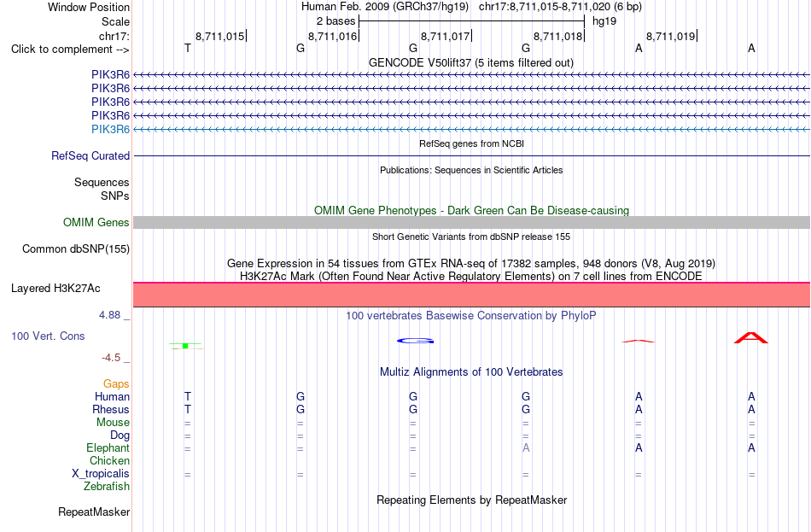The image size is (811, 532).
Task: Click the 8,711,016 coordinate label
Action: coord(333,36)
